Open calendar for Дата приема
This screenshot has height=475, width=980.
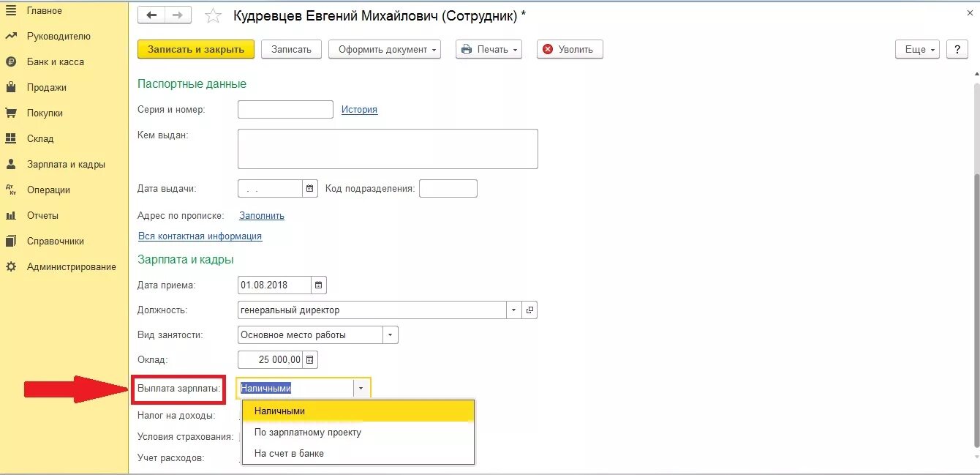tap(319, 285)
